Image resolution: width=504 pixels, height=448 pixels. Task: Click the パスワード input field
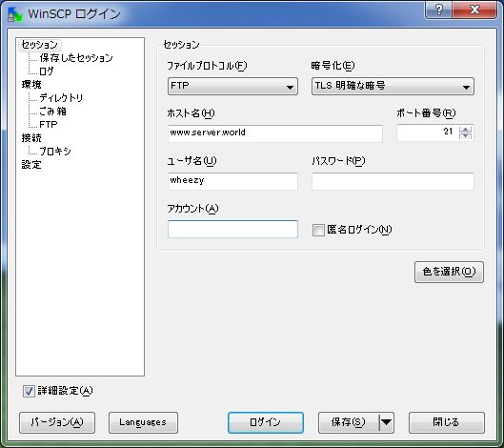point(393,181)
